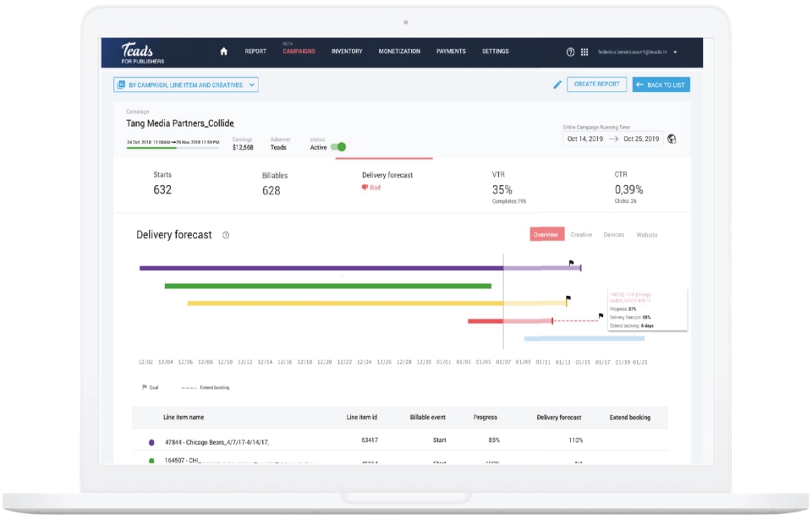Image resolution: width=812 pixels, height=519 pixels.
Task: Switch to the Creative tab
Action: tap(581, 235)
